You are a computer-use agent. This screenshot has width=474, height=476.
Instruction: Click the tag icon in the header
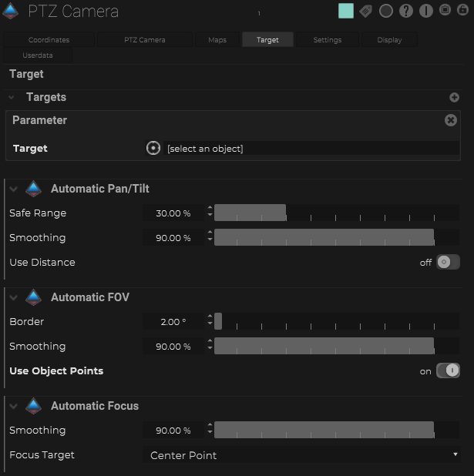point(366,11)
